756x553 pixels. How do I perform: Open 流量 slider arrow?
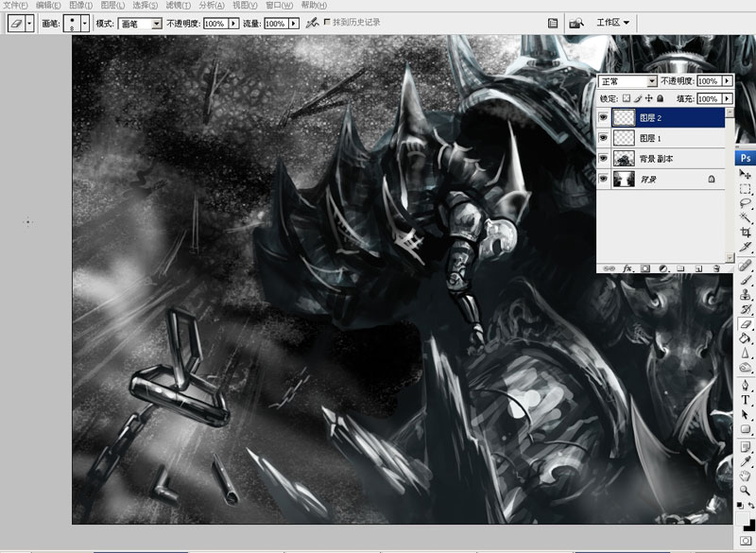(294, 24)
